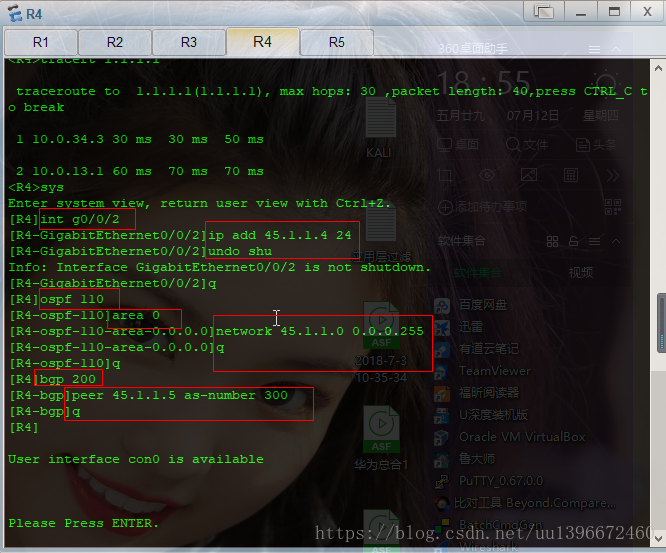
Task: Close the R4 terminal window
Action: pos(647,11)
